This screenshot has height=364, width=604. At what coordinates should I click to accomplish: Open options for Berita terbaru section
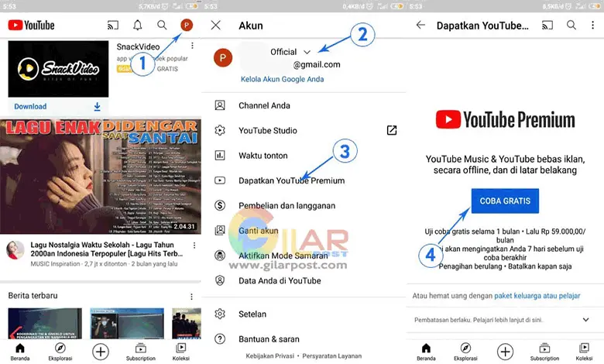point(191,297)
